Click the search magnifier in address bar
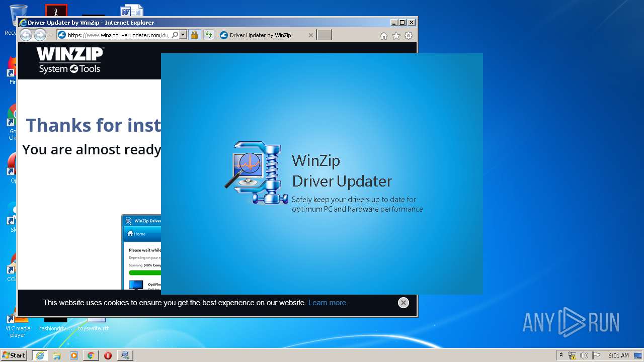This screenshot has height=362, width=644. pyautogui.click(x=175, y=35)
